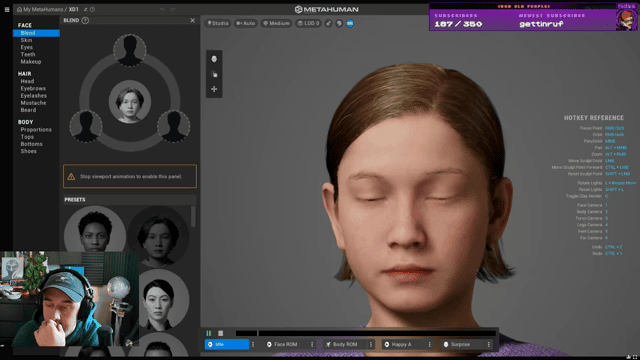This screenshot has width=640, height=360.
Task: Select Blend under Face
Action: click(x=36, y=33)
